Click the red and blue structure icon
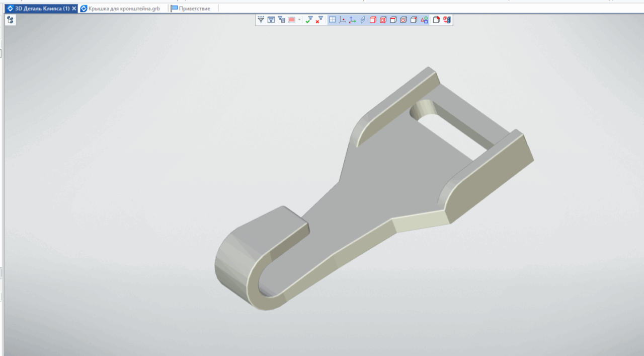Viewport: 644px width, 356px height. [x=447, y=20]
